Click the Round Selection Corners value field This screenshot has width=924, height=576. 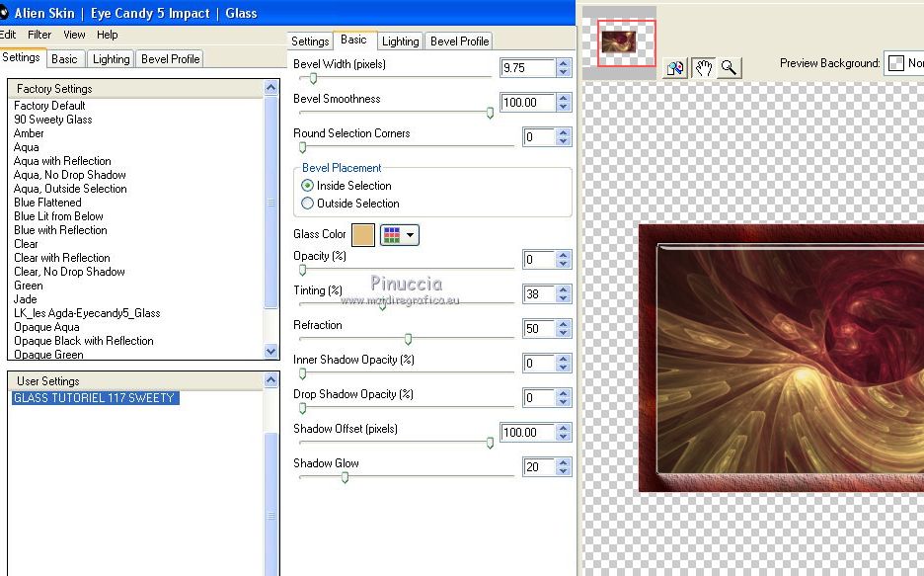(539, 137)
